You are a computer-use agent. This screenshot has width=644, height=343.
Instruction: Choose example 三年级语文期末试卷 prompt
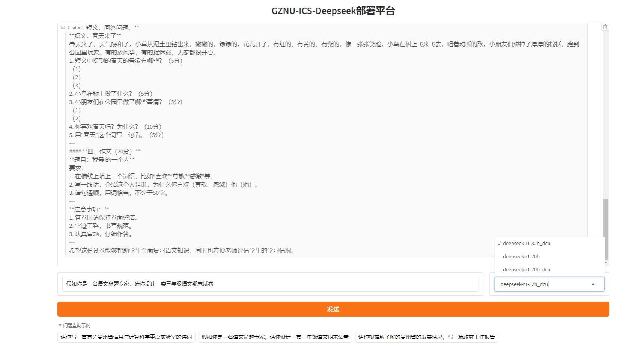click(x=275, y=337)
